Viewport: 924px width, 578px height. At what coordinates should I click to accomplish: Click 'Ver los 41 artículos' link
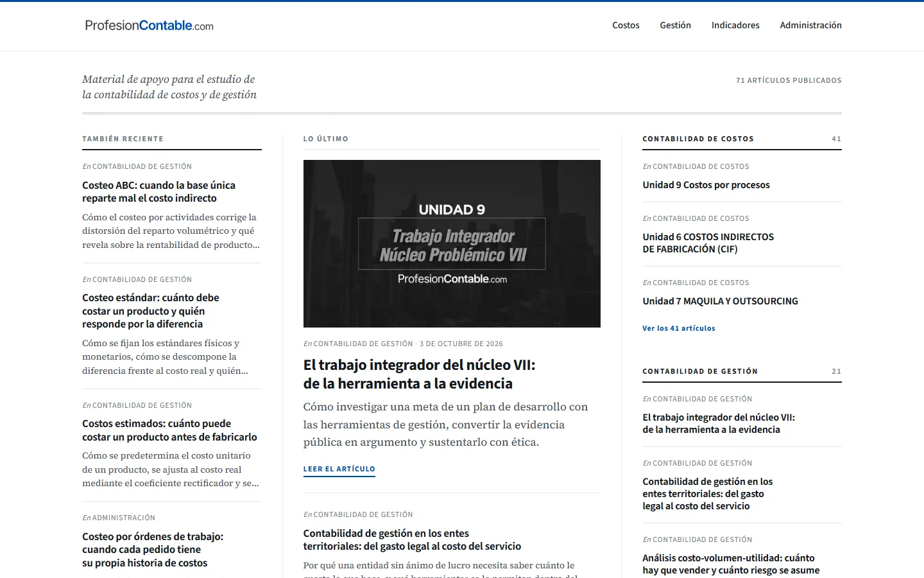pos(679,328)
